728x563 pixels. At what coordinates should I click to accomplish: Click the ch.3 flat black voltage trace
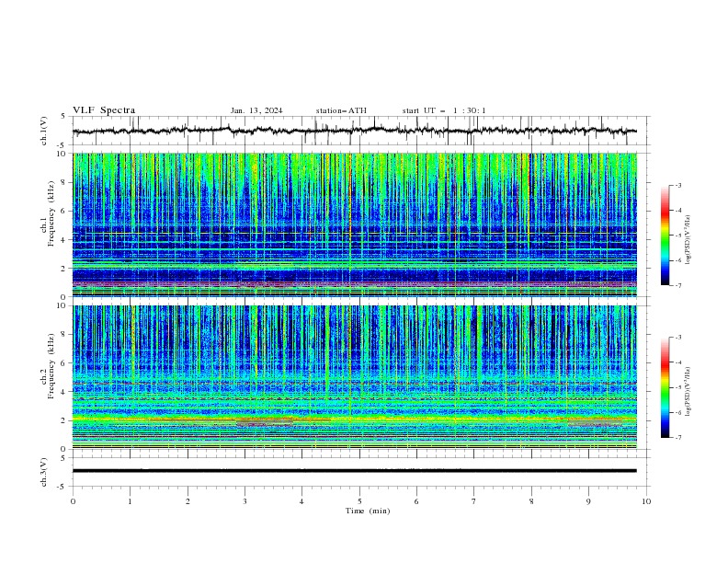click(x=354, y=471)
